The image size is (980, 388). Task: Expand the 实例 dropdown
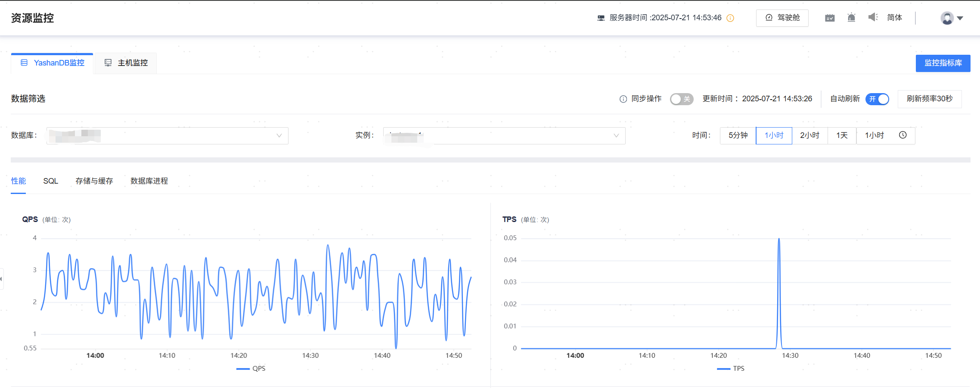click(504, 136)
